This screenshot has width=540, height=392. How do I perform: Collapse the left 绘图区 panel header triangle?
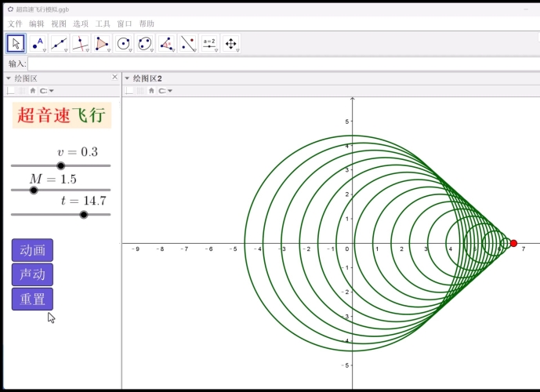(x=9, y=78)
